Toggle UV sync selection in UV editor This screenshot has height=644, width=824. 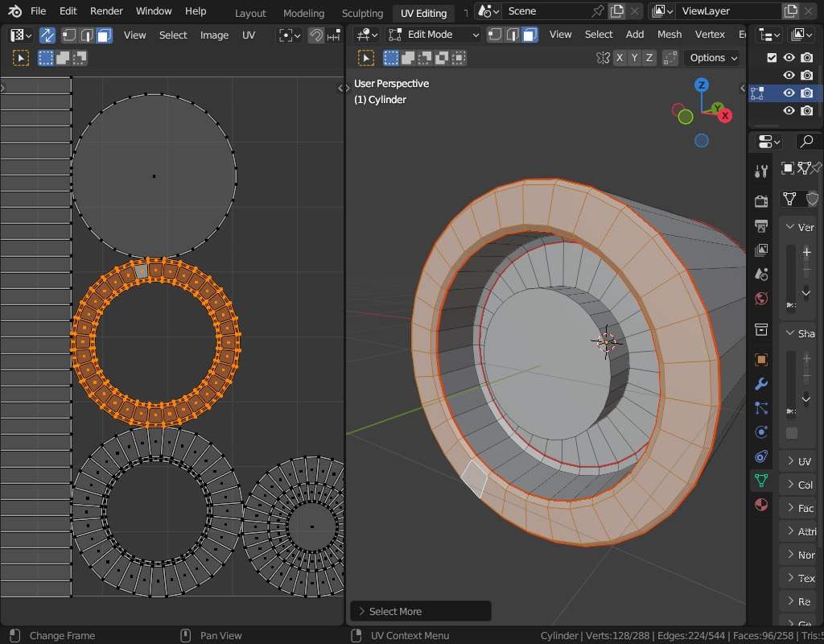(x=47, y=35)
